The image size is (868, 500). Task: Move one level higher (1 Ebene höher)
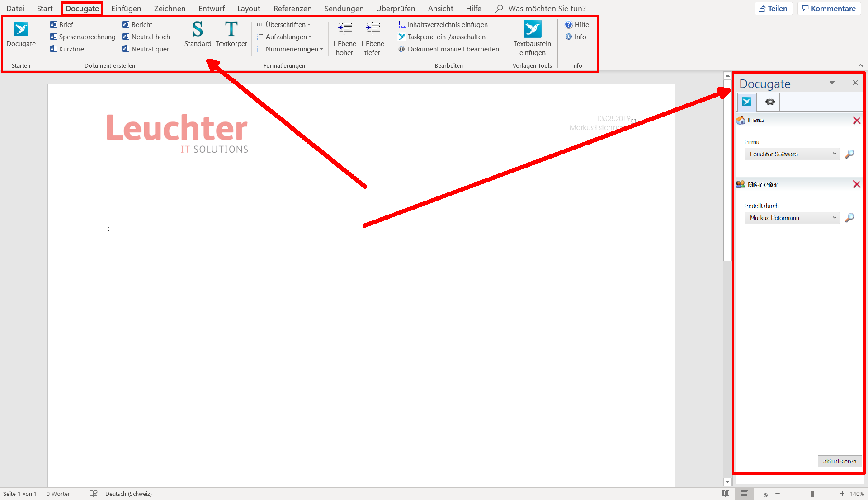344,39
